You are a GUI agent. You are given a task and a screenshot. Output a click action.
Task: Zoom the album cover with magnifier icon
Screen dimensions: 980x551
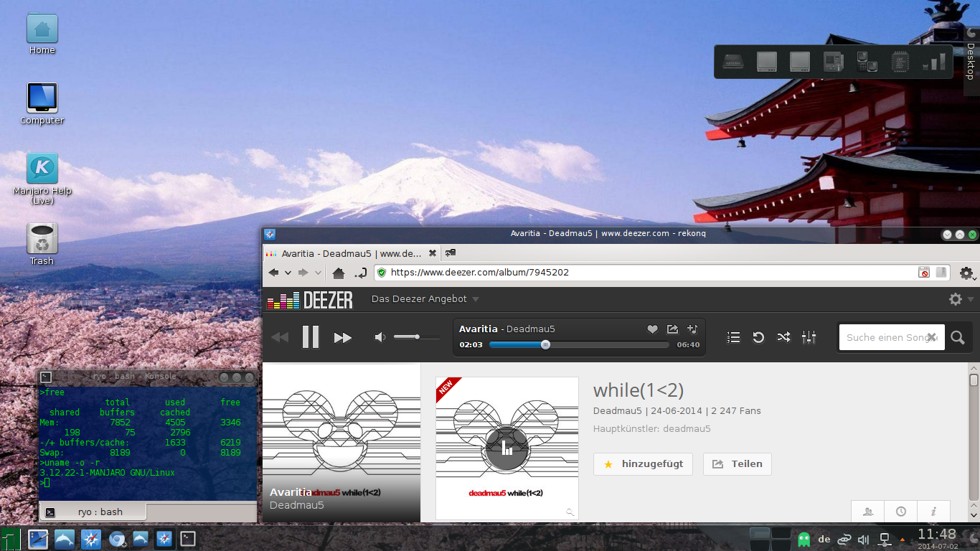pos(570,512)
